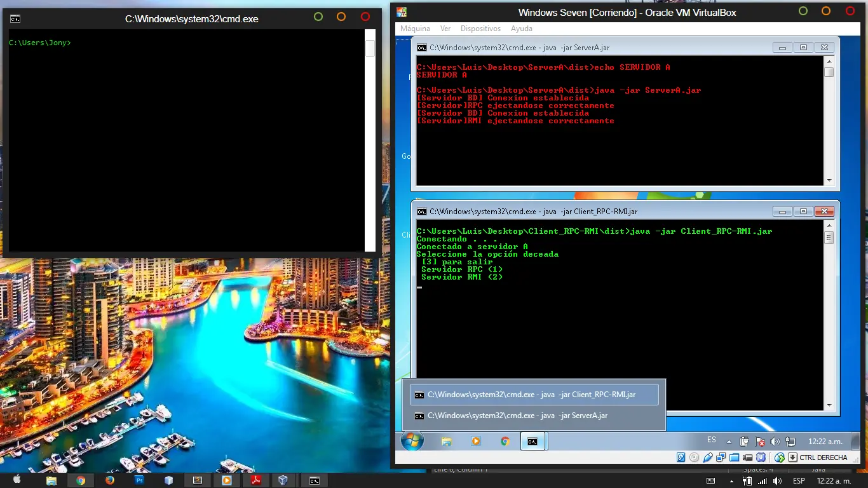Open the host volume control in the tray
Image resolution: width=868 pixels, height=488 pixels.
[x=776, y=480]
